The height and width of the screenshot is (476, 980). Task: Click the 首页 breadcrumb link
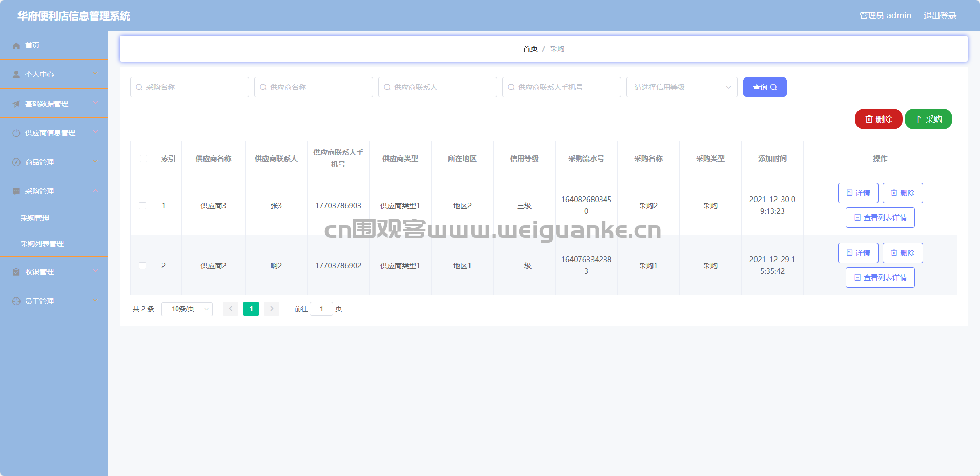530,49
